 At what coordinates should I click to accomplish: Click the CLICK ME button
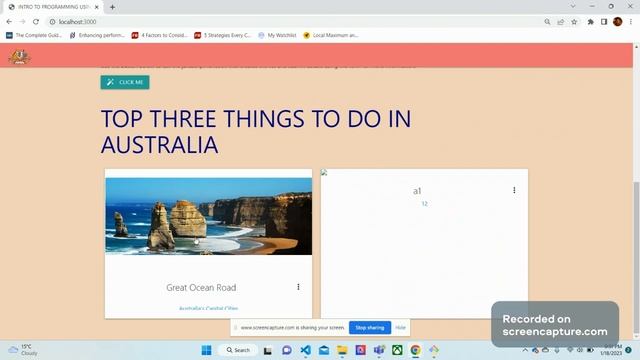(125, 82)
